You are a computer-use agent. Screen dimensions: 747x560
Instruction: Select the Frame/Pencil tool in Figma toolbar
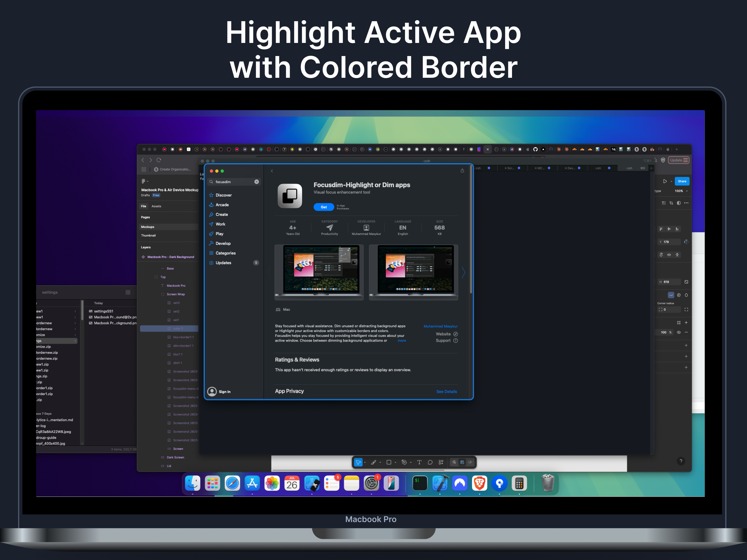tap(373, 462)
